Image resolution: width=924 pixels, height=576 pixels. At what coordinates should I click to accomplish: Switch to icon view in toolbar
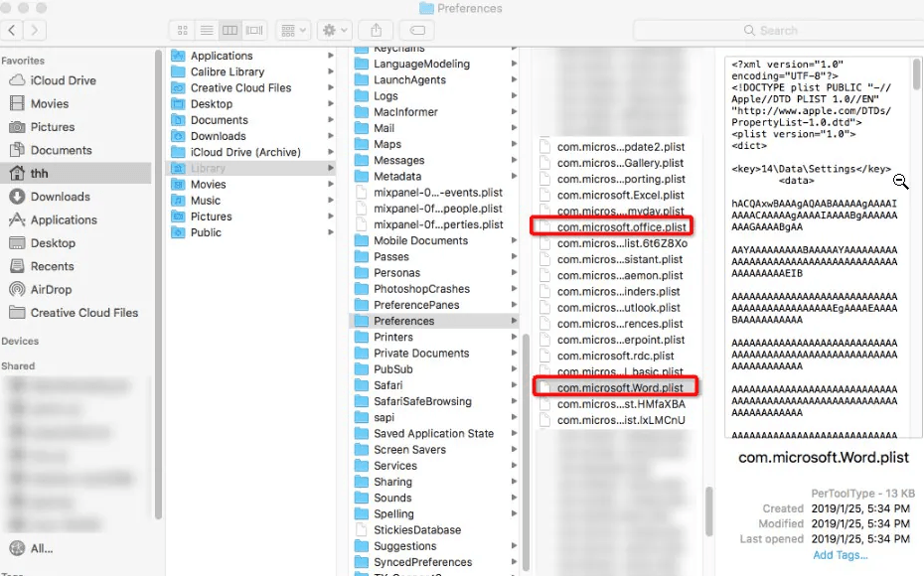click(x=183, y=30)
